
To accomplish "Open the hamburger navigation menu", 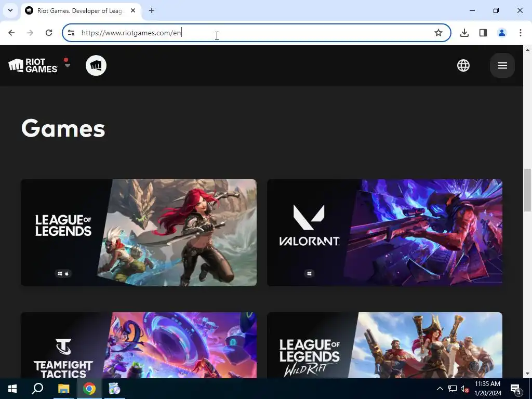I will point(502,65).
